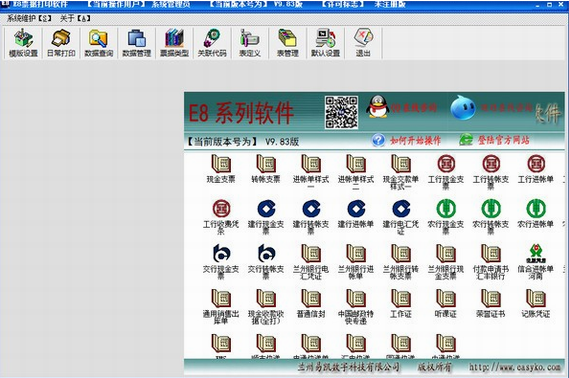Open the 荣誉证书 template
Viewport: 569px width, 378px height.
pos(491,304)
